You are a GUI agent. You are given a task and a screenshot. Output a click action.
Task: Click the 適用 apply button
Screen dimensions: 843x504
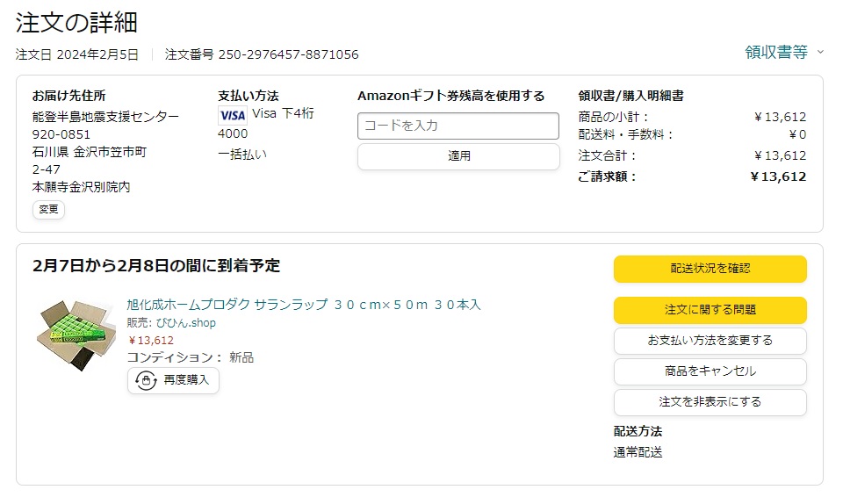click(458, 156)
